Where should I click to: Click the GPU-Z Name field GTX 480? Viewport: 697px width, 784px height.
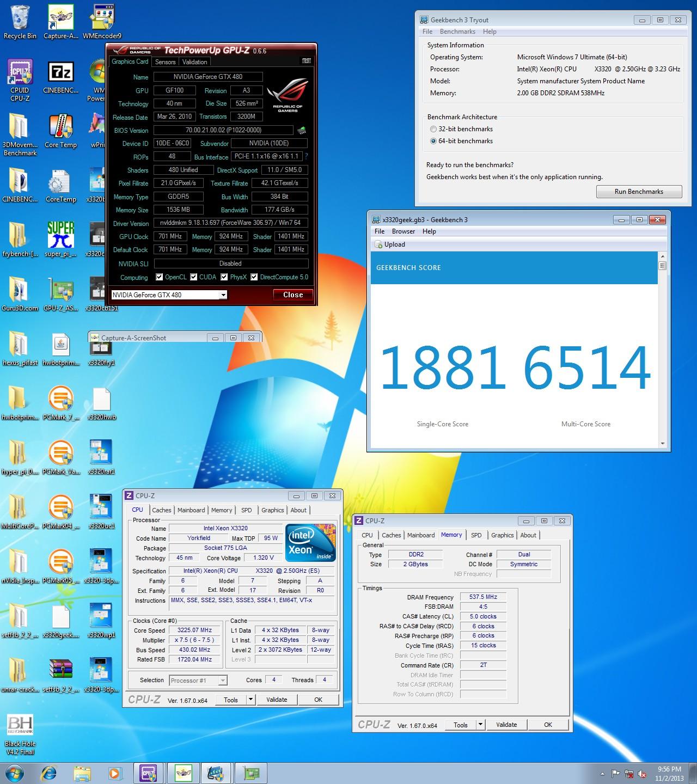pyautogui.click(x=208, y=77)
